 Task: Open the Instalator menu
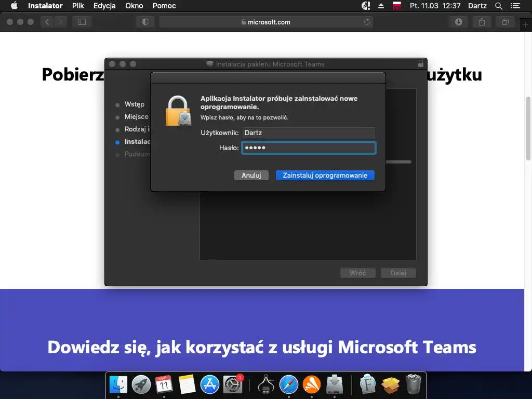tap(45, 6)
